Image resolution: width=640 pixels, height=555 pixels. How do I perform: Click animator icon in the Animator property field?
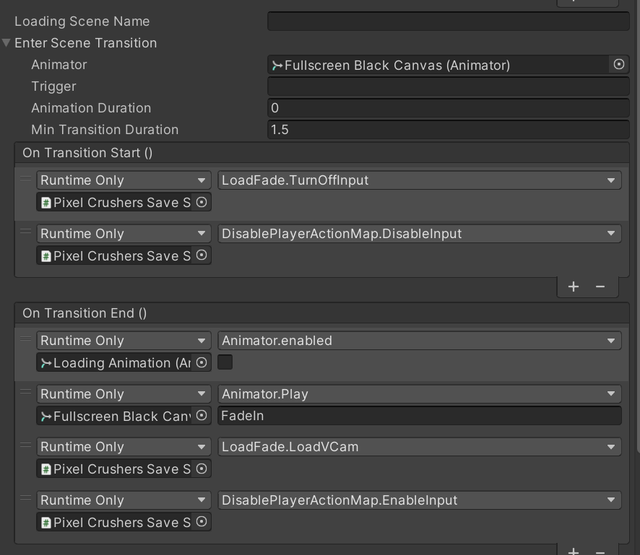pos(277,65)
